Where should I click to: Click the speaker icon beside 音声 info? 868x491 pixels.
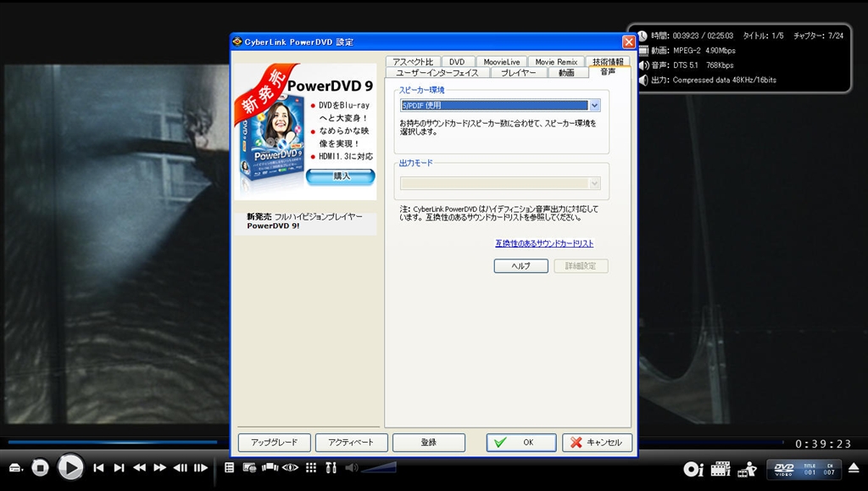[x=644, y=65]
